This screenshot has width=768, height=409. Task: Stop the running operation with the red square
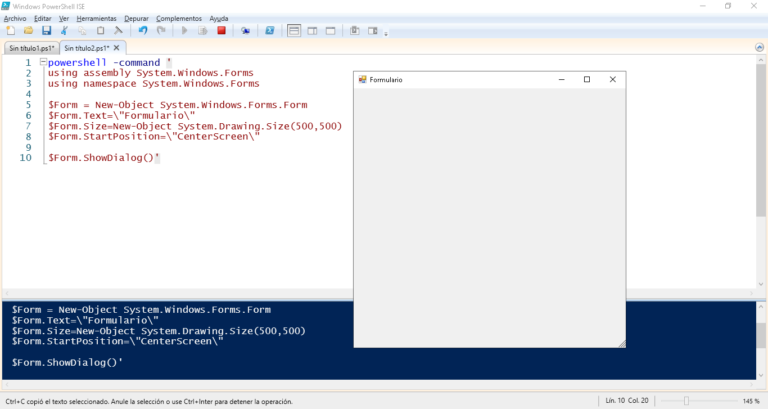click(221, 31)
